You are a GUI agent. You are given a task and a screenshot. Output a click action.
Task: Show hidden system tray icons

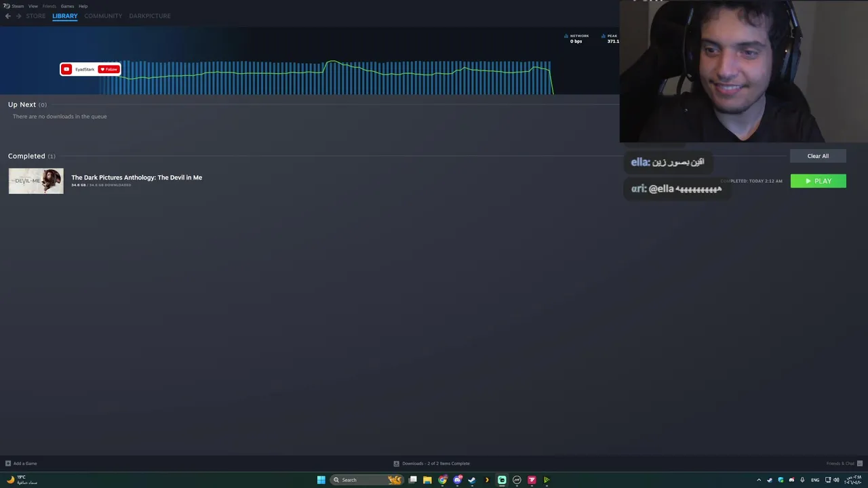pyautogui.click(x=759, y=480)
